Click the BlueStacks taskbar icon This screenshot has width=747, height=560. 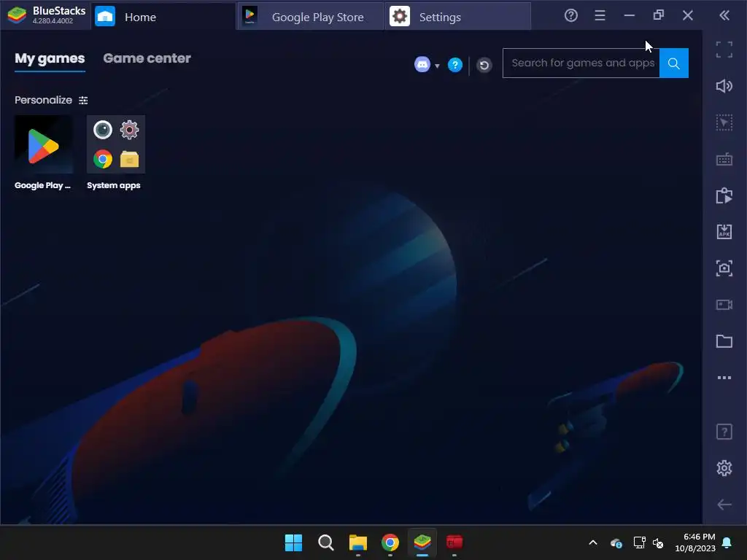tap(422, 542)
